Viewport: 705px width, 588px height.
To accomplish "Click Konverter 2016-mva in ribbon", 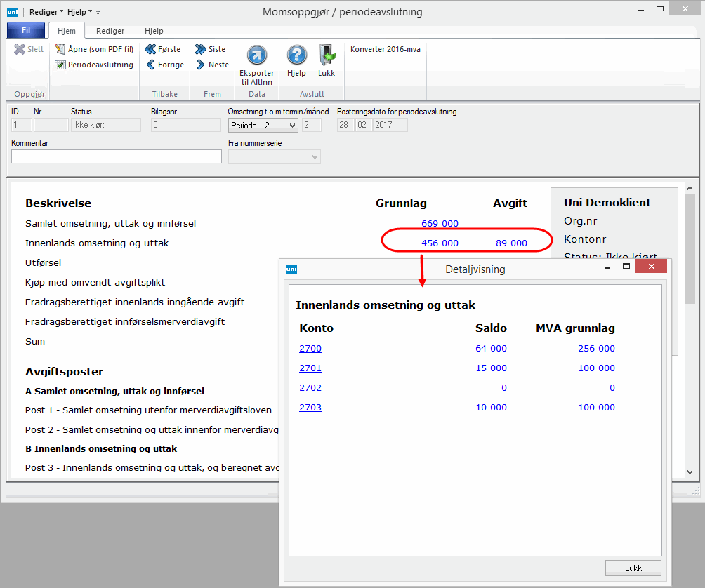I will coord(386,49).
